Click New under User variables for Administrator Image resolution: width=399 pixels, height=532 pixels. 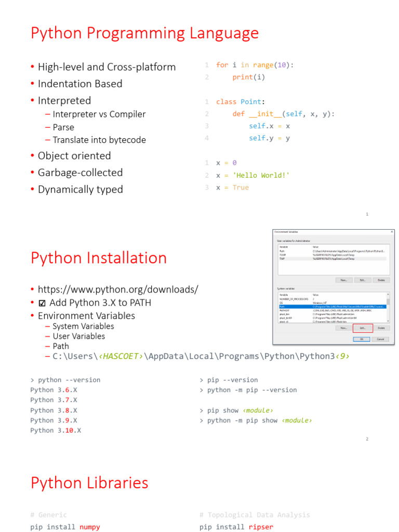(344, 280)
